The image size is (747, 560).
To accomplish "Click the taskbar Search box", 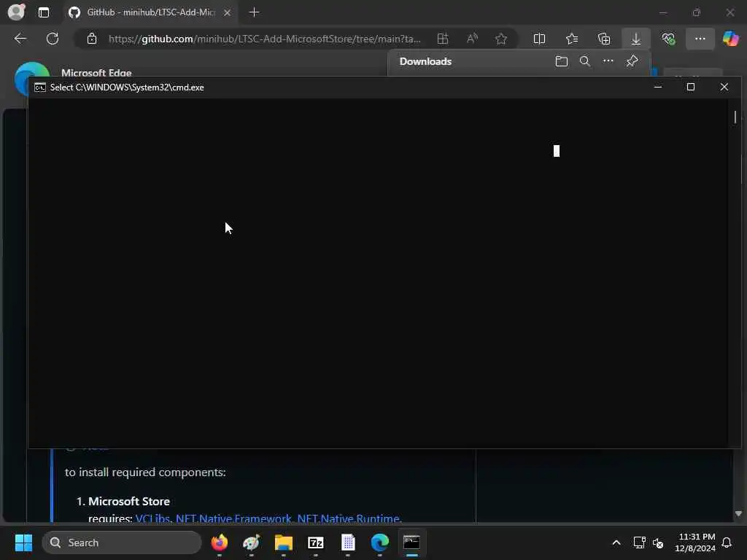I will point(122,542).
